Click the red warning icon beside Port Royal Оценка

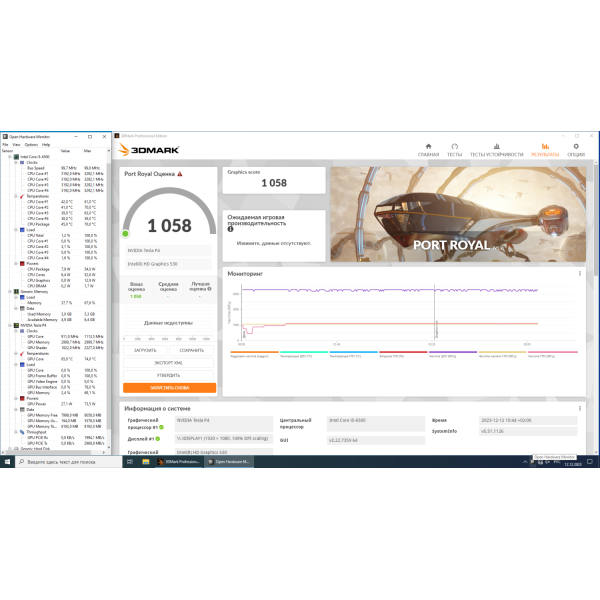180,174
